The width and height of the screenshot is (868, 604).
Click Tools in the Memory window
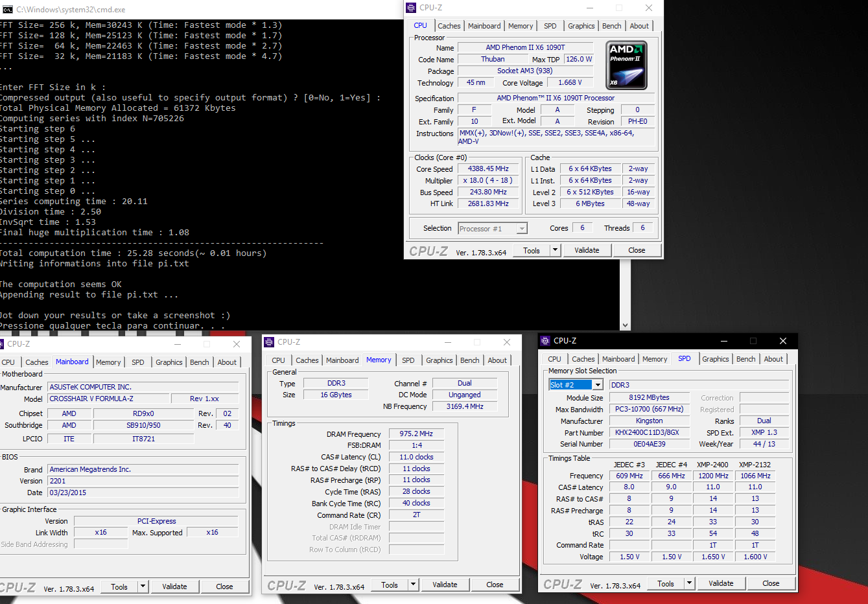coord(390,585)
